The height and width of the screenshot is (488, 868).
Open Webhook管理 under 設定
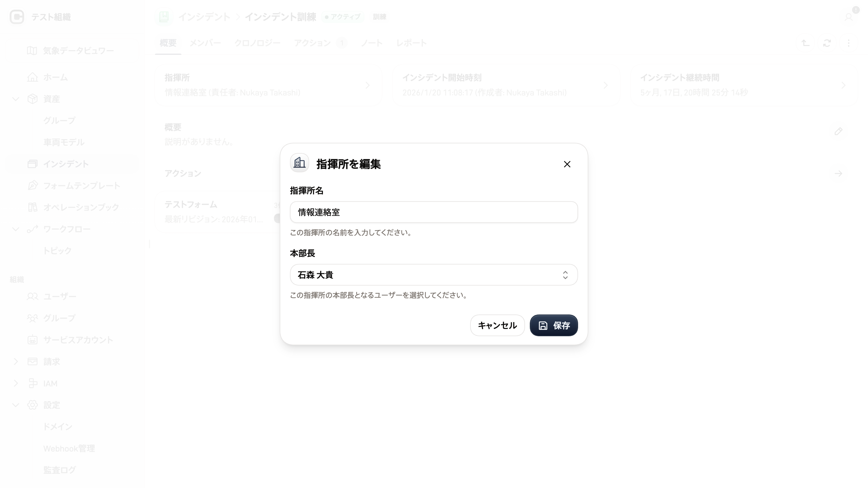pos(69,448)
